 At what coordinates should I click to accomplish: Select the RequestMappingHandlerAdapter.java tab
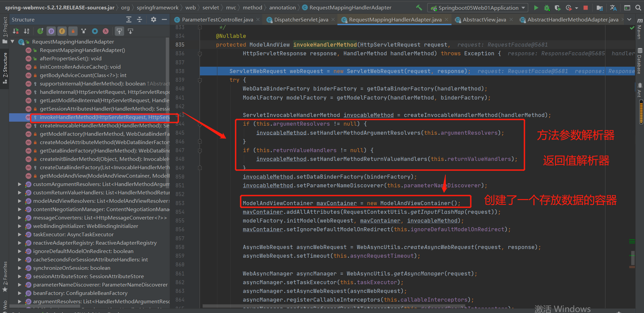395,19
